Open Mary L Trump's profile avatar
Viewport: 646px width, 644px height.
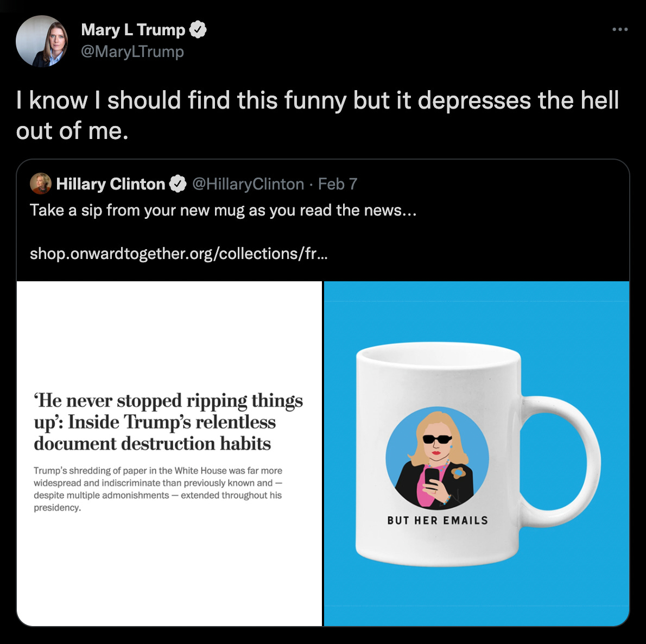(42, 41)
